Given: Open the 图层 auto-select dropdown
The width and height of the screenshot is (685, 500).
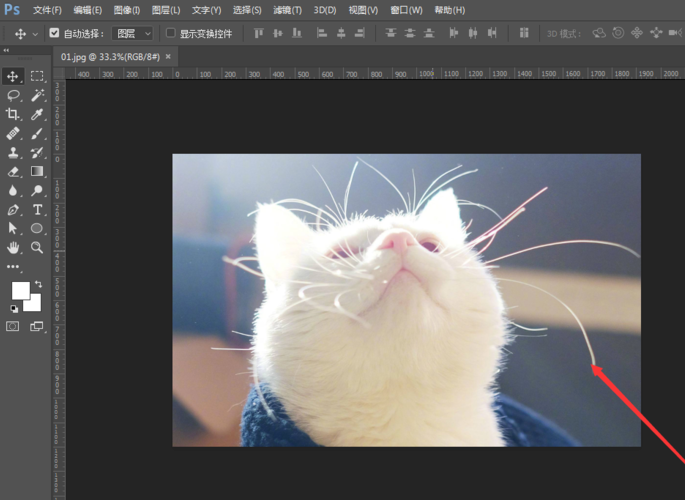Looking at the screenshot, I should pyautogui.click(x=132, y=33).
